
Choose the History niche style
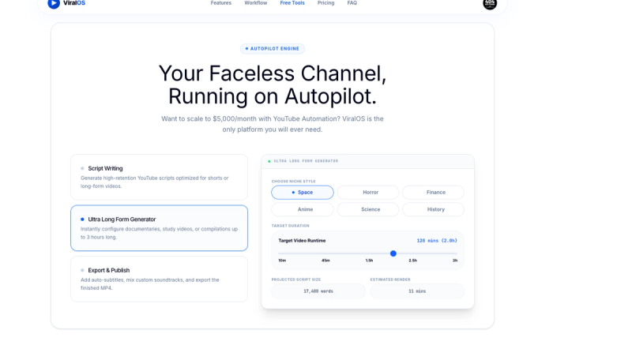coord(433,209)
